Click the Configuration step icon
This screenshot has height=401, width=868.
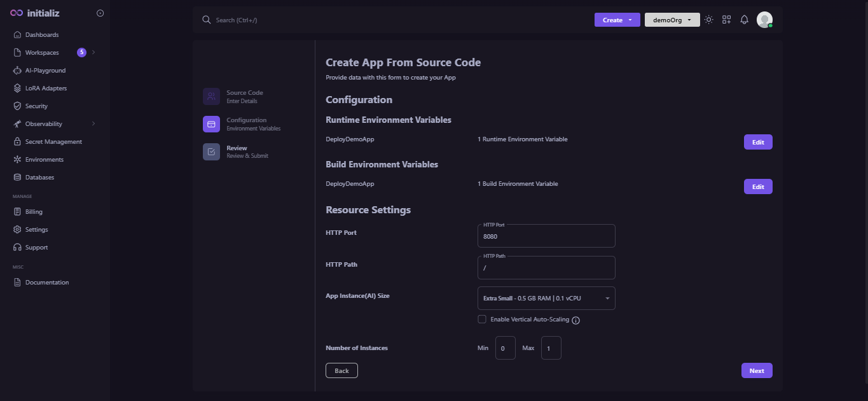click(x=211, y=124)
